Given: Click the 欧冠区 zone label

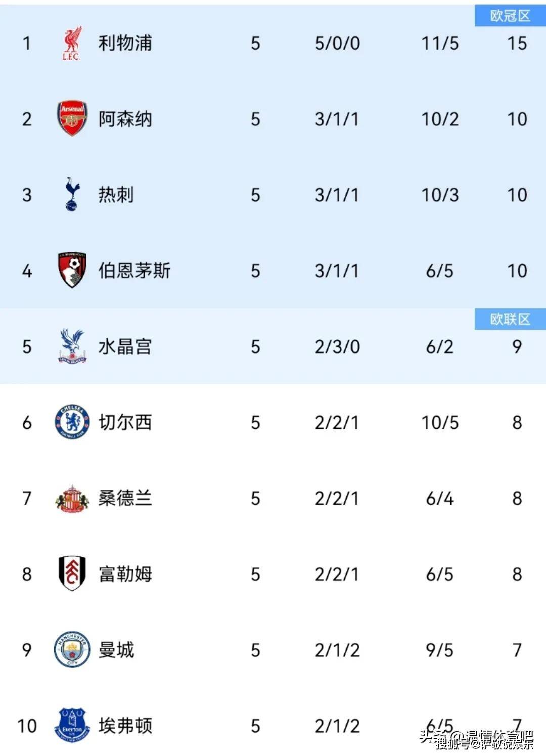Looking at the screenshot, I should point(510,16).
